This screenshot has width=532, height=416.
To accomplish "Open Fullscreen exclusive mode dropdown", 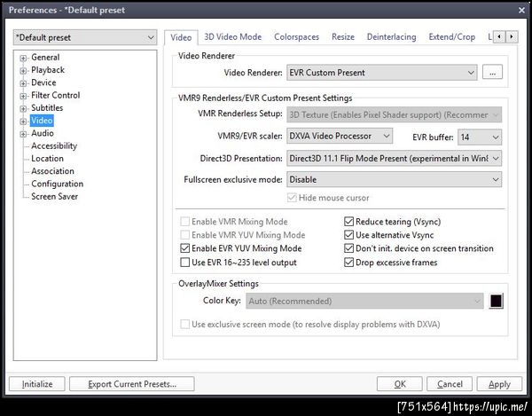I will [394, 179].
